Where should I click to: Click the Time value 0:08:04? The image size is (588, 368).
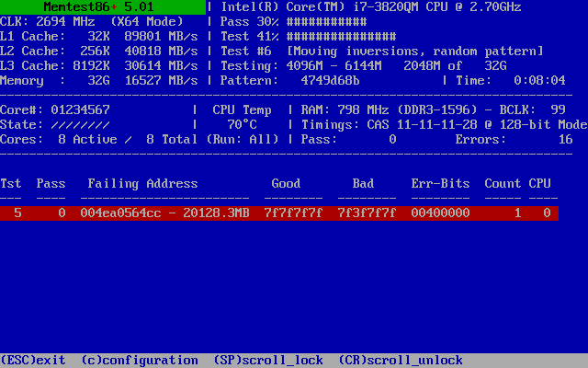(x=539, y=80)
